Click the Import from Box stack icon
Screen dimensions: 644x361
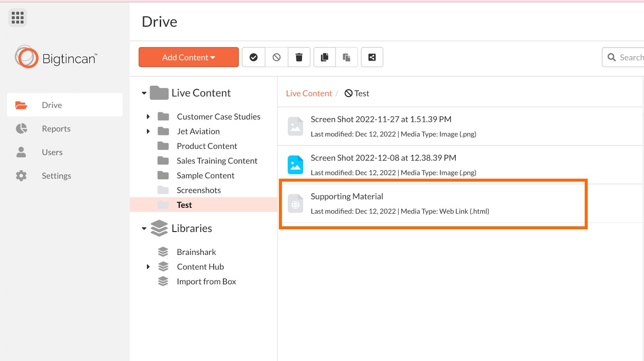click(163, 281)
